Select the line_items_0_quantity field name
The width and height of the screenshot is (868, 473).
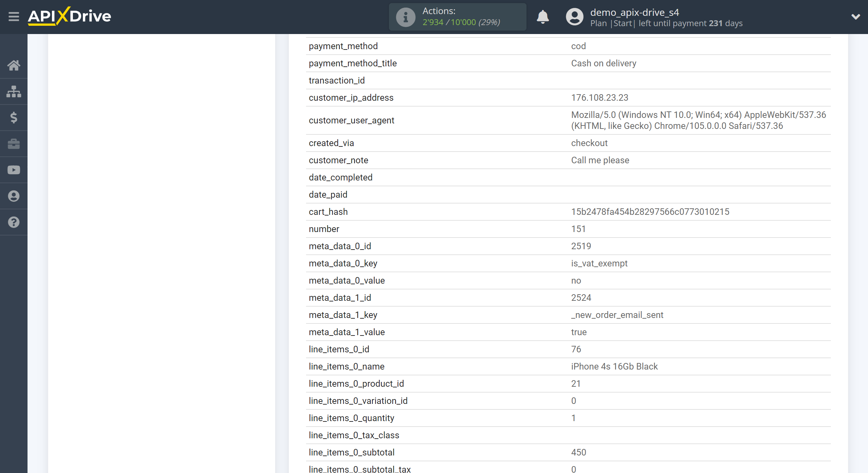[x=351, y=418]
